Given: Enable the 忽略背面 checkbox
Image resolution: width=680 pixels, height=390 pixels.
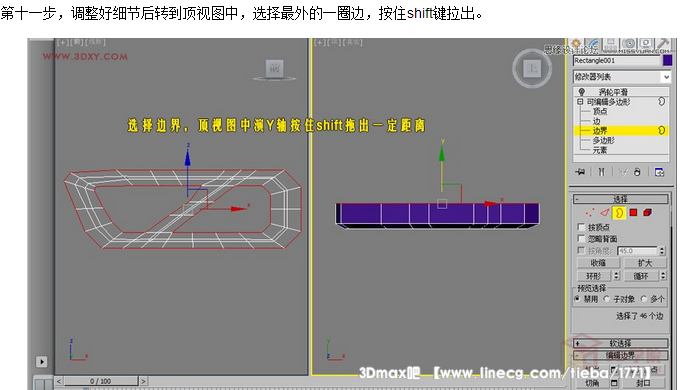Looking at the screenshot, I should click(582, 239).
